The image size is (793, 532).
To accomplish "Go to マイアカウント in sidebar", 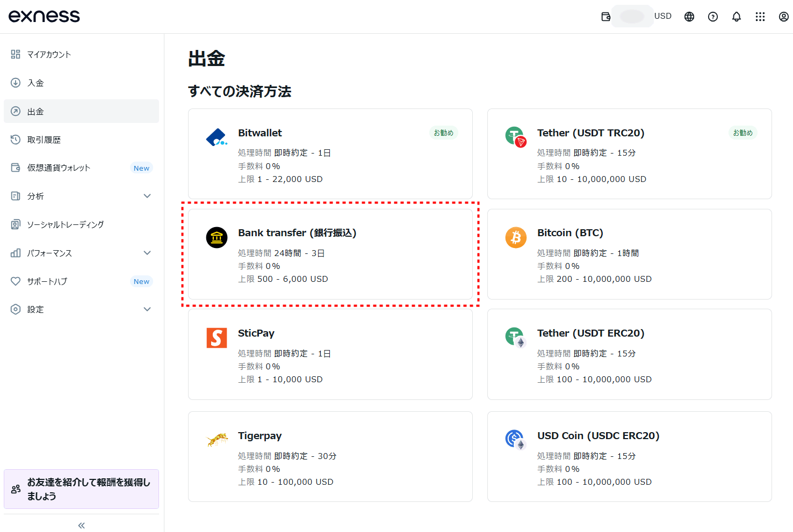I will point(81,54).
